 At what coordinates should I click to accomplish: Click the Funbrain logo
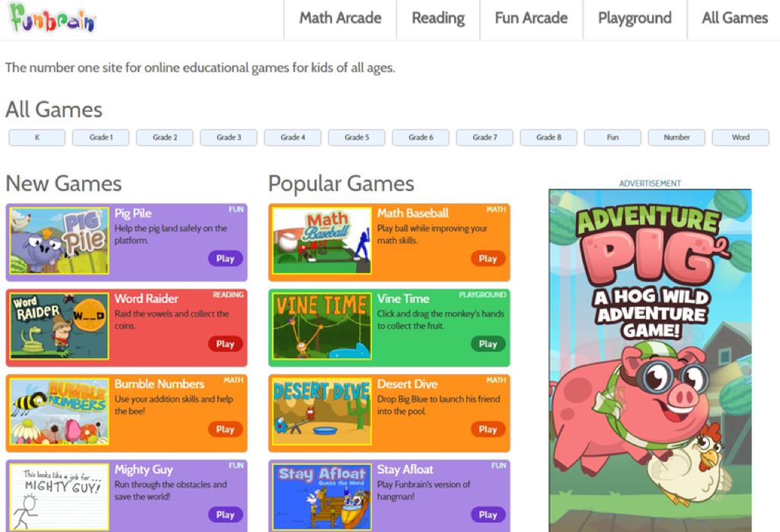point(53,18)
